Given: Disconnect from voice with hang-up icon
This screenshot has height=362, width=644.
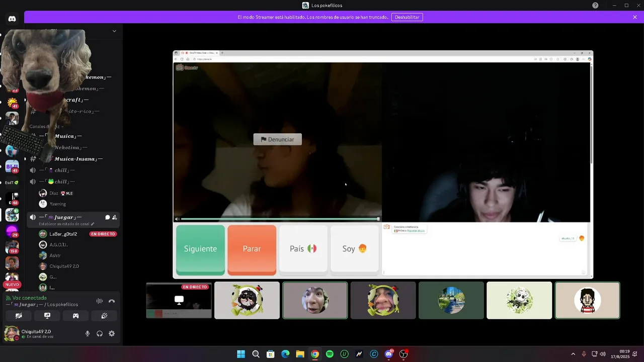Looking at the screenshot, I should point(112,301).
